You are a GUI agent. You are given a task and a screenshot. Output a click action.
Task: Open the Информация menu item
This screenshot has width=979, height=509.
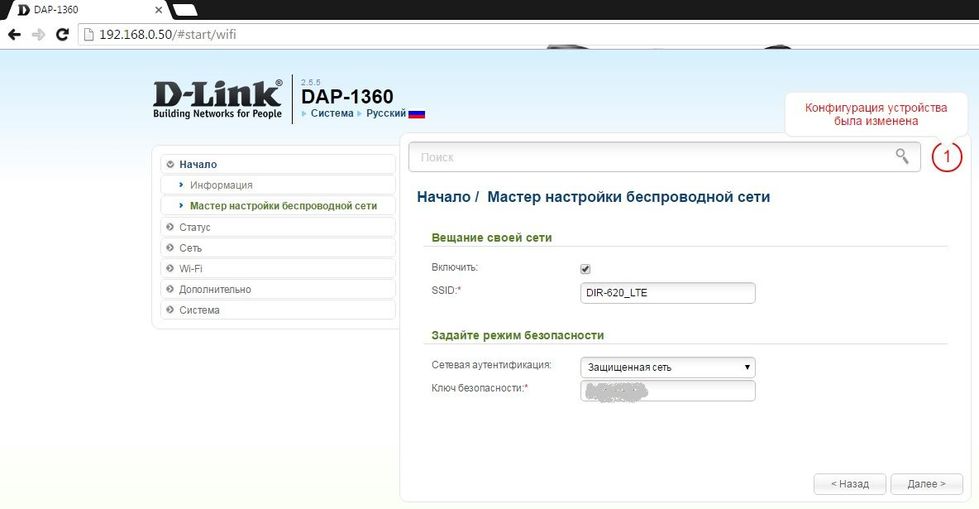(221, 185)
